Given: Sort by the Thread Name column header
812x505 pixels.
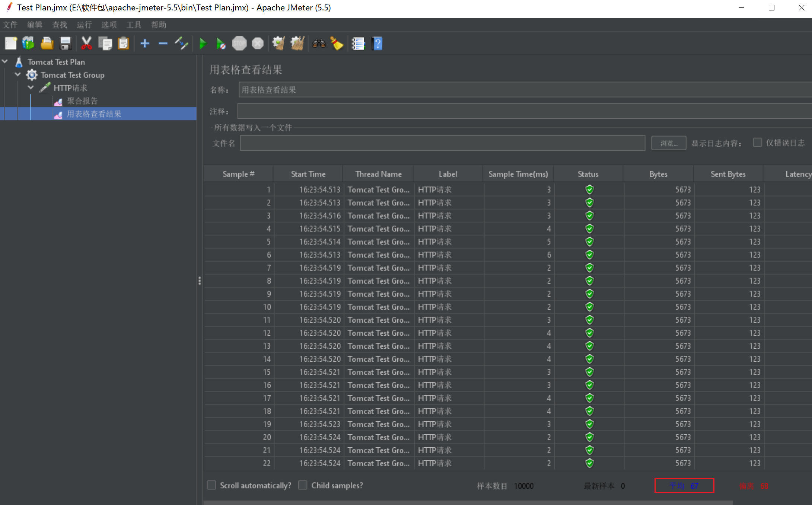Looking at the screenshot, I should [x=378, y=174].
